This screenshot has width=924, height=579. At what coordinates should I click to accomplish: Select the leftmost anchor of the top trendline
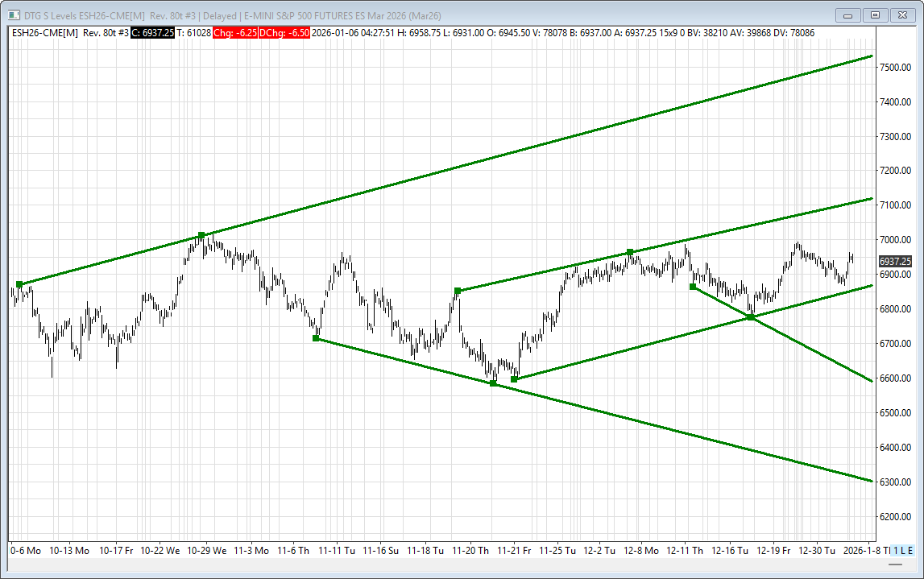coord(19,284)
